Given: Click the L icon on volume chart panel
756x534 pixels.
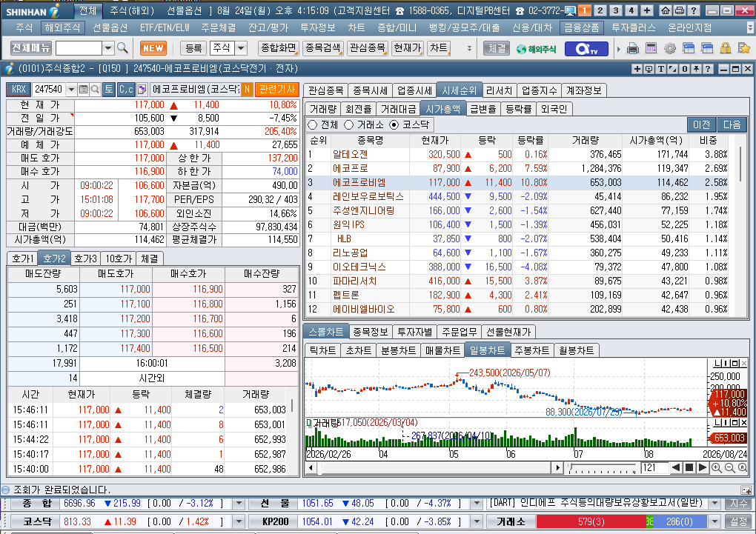Looking at the screenshot, I should (x=717, y=423).
